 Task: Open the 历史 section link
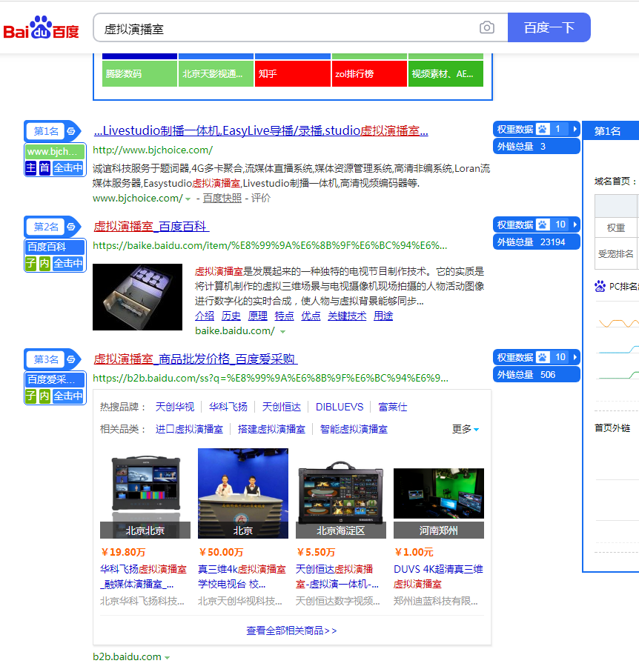231,316
